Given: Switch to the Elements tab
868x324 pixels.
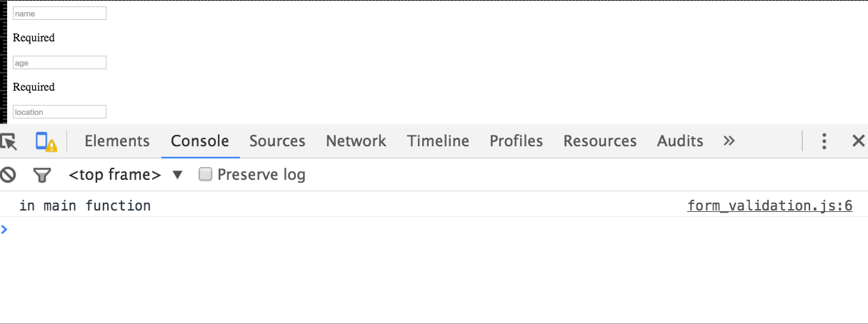Looking at the screenshot, I should (x=117, y=141).
